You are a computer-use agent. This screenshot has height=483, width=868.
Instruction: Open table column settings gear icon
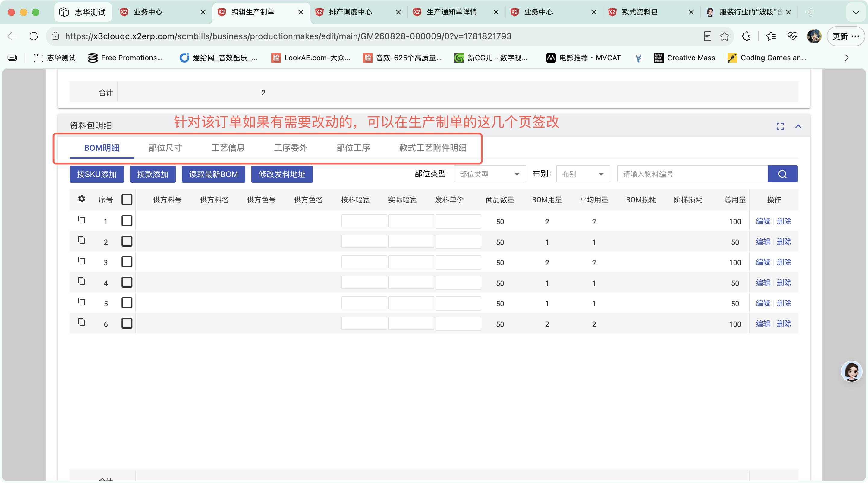tap(82, 199)
